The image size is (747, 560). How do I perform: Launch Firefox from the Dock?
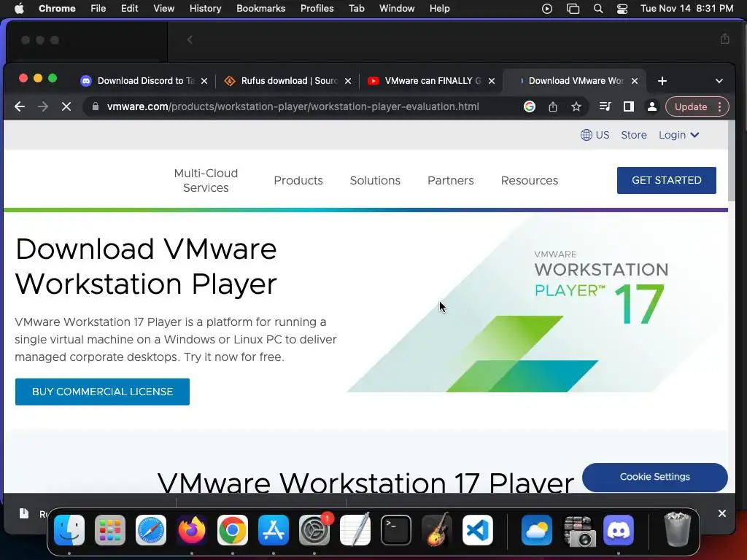192,530
